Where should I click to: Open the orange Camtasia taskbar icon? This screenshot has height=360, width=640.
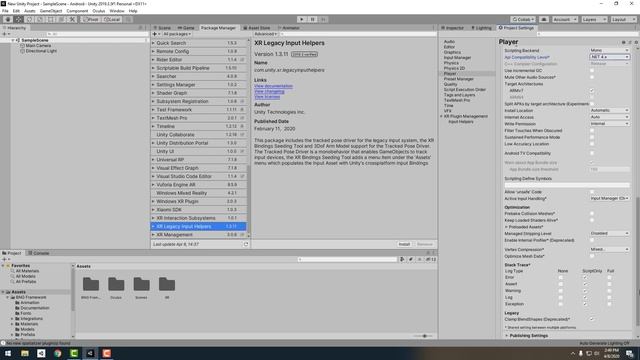pyautogui.click(x=107, y=353)
